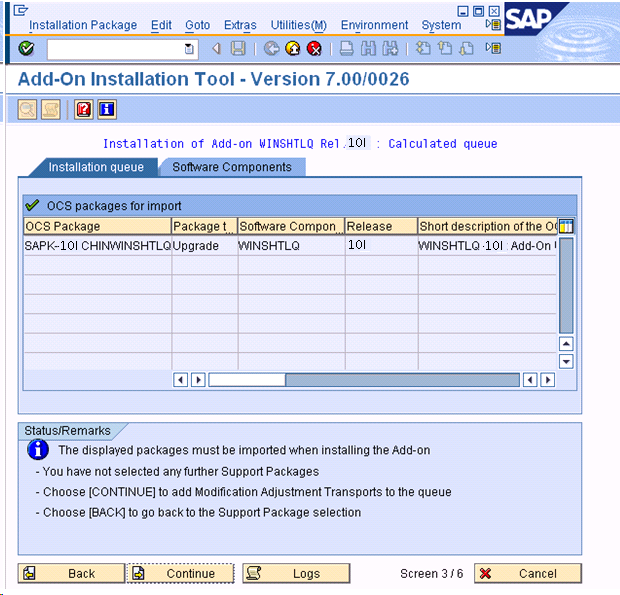Click the Status/Remarks panel label
The height and width of the screenshot is (595, 620).
coord(67,431)
